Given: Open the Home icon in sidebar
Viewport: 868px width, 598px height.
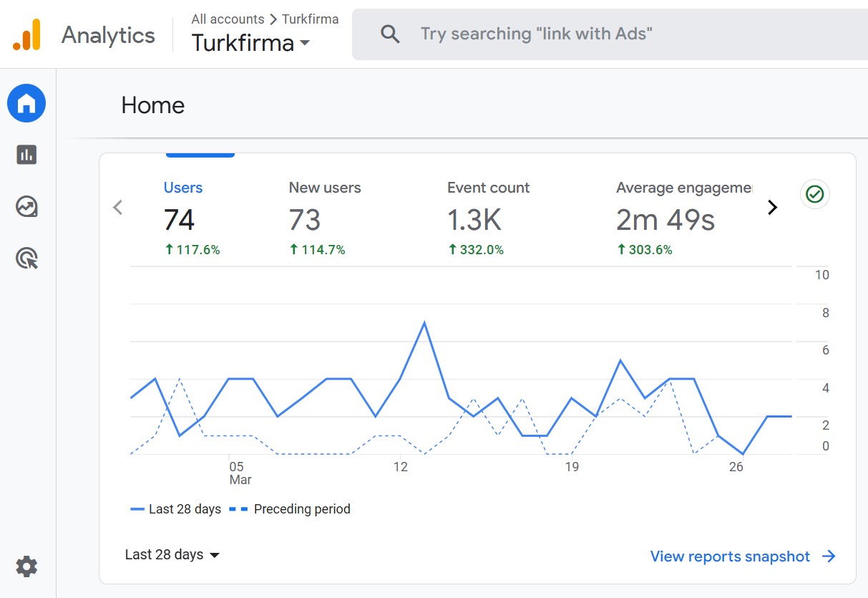Looking at the screenshot, I should (x=26, y=103).
